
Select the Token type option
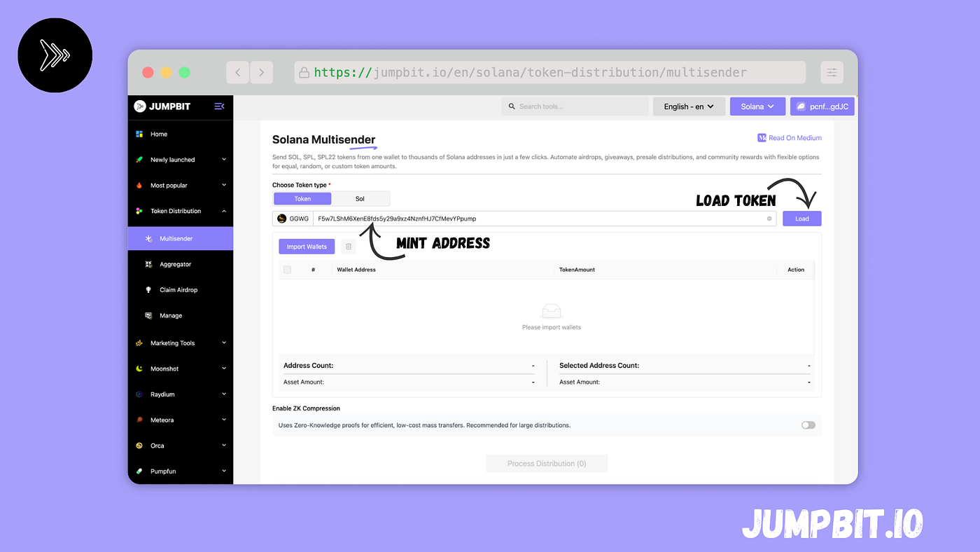[302, 199]
